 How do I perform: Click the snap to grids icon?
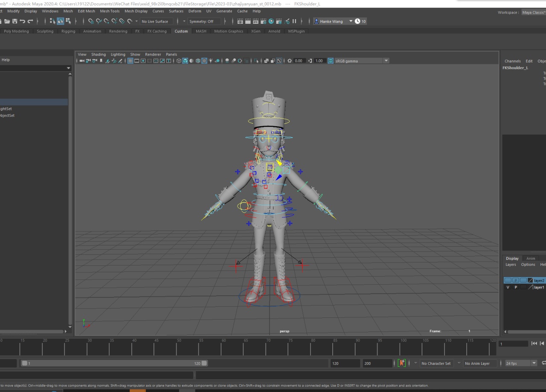pyautogui.click(x=91, y=21)
